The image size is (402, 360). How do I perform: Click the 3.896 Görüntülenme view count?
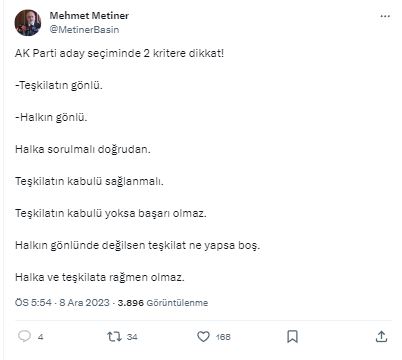163,303
